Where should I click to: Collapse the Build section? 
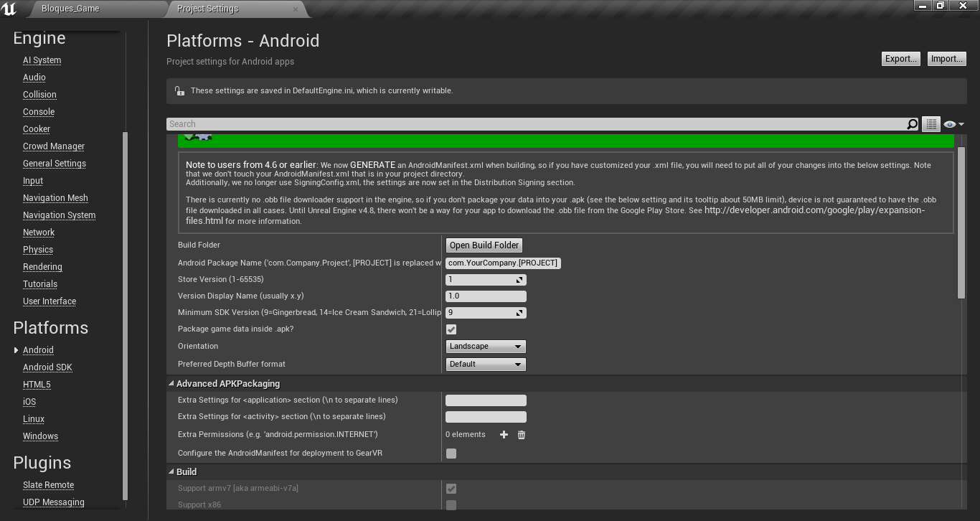(171, 472)
